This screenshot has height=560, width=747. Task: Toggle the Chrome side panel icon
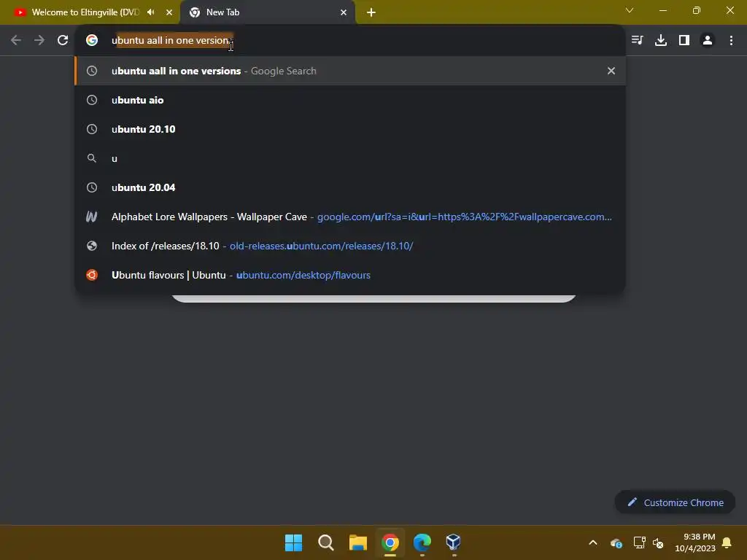point(684,40)
